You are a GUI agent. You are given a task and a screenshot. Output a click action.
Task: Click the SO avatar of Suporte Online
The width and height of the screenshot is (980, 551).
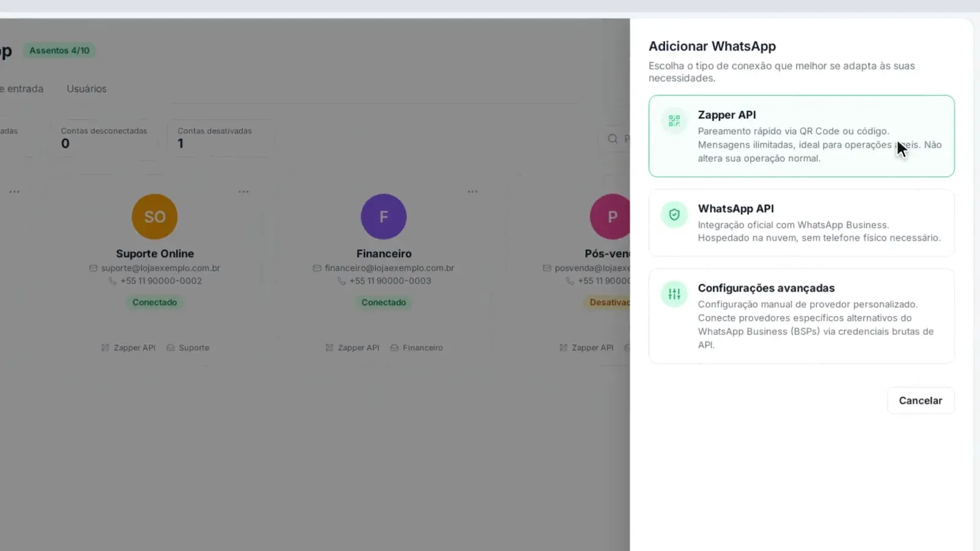tap(154, 217)
